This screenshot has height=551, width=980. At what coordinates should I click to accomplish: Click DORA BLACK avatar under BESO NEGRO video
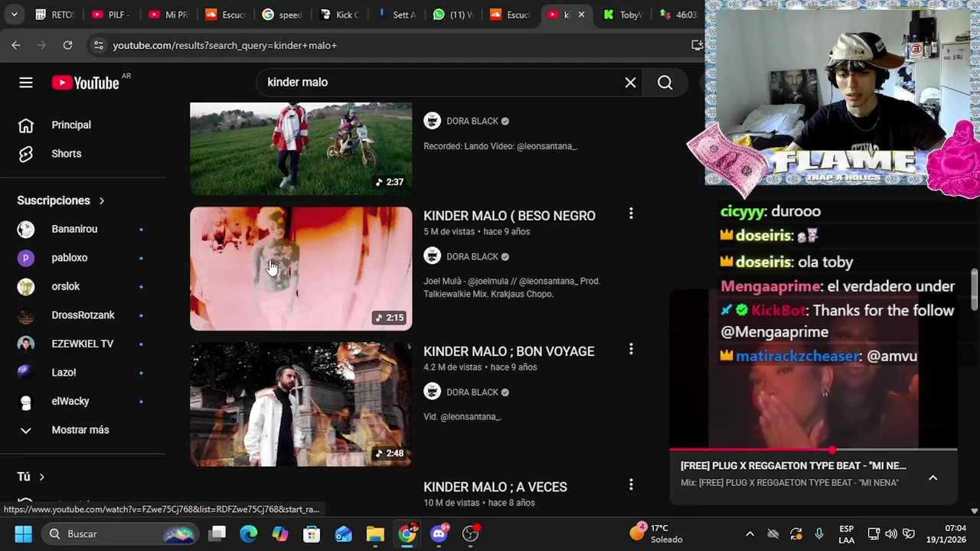click(x=433, y=256)
